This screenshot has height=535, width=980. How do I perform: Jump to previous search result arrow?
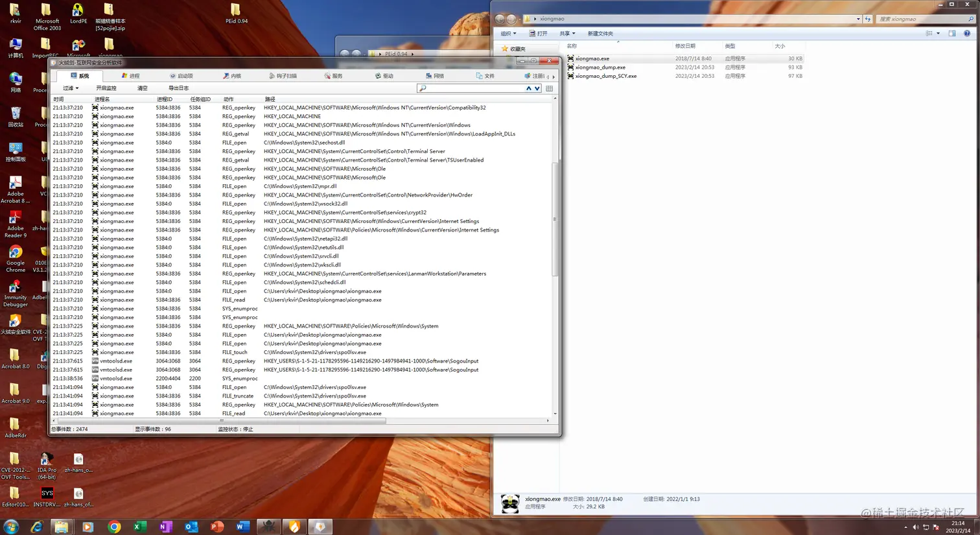pyautogui.click(x=529, y=88)
